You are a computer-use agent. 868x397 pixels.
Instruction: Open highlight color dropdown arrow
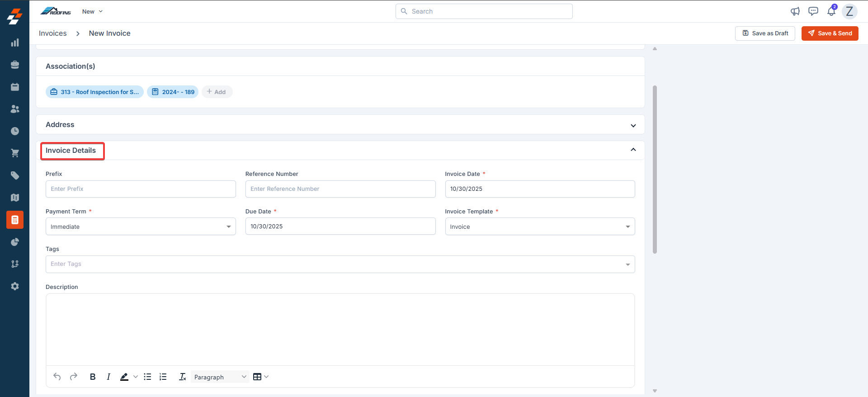135,377
